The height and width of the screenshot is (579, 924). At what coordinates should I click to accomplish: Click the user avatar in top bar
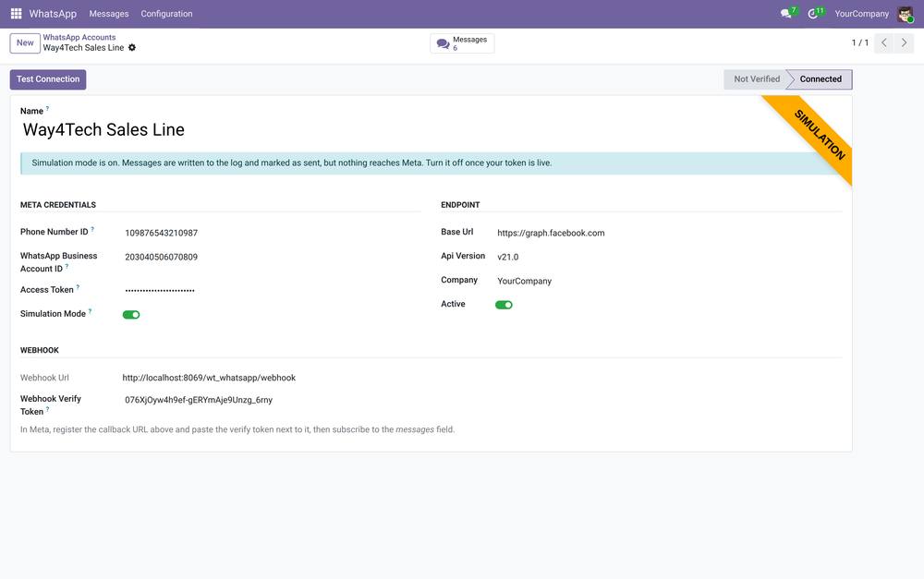[x=906, y=14]
